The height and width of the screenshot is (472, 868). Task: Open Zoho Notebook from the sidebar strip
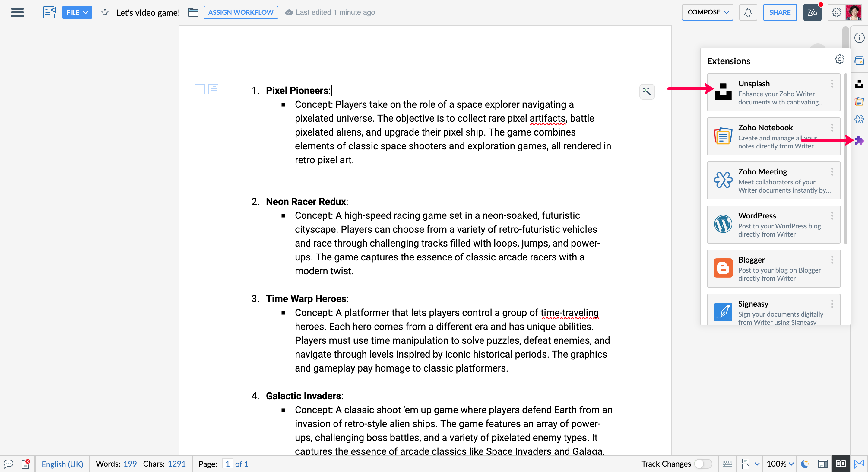point(859,101)
